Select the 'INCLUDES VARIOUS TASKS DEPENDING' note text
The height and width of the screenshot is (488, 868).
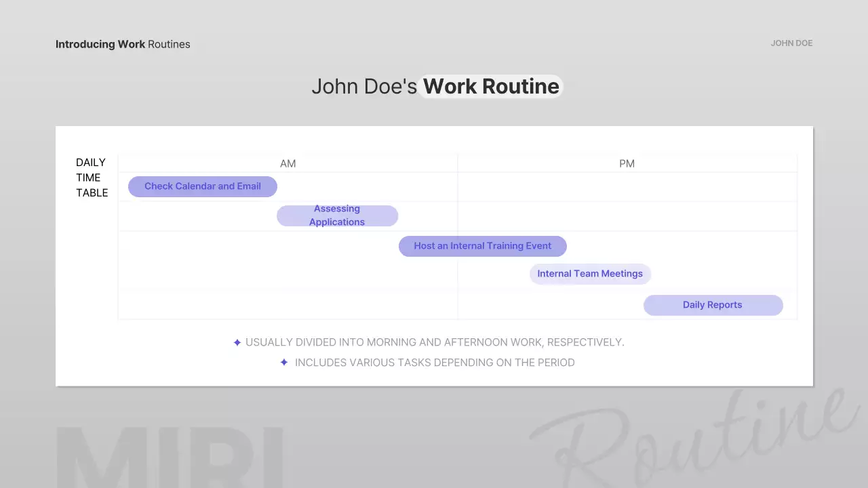click(435, 363)
